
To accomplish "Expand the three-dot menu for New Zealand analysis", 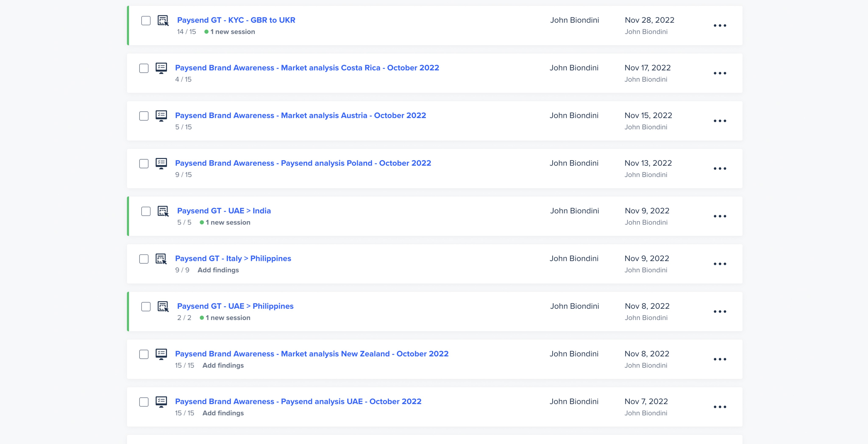I will [720, 360].
